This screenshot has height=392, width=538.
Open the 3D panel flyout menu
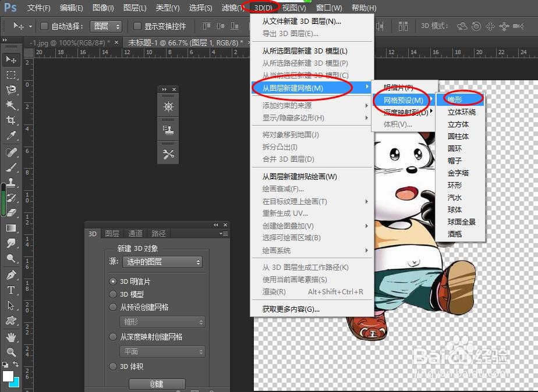[x=224, y=234]
